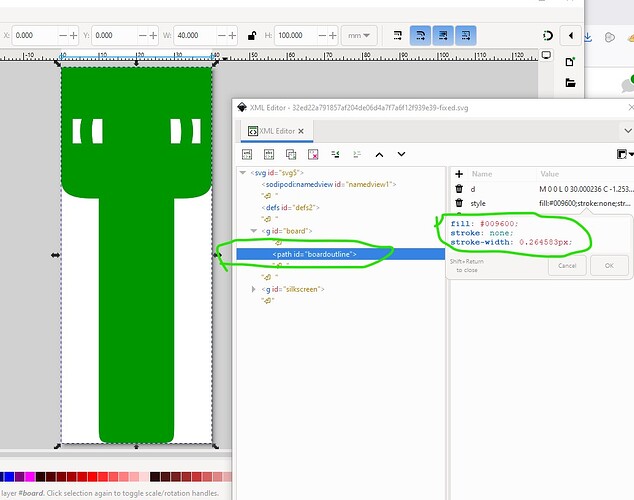The height and width of the screenshot is (500, 634).
Task: Click the download icon in the background window
Action: pos(588,37)
